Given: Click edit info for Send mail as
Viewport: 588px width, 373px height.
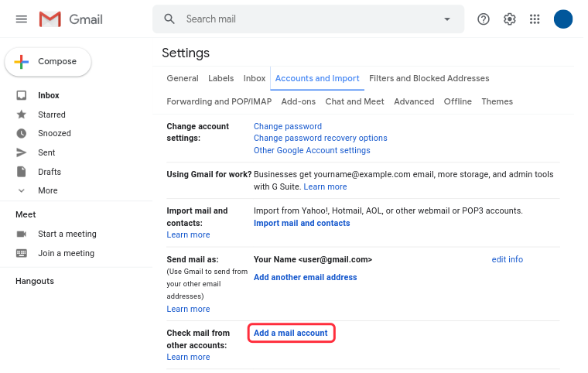Looking at the screenshot, I should pyautogui.click(x=508, y=260).
